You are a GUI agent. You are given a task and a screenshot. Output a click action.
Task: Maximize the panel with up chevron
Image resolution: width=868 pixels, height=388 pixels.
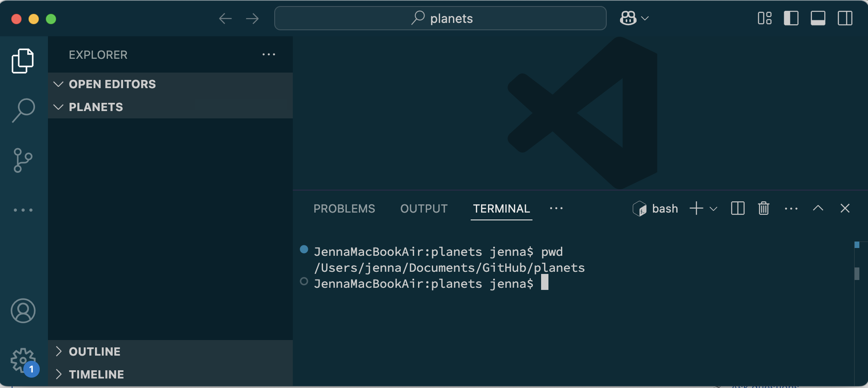818,208
